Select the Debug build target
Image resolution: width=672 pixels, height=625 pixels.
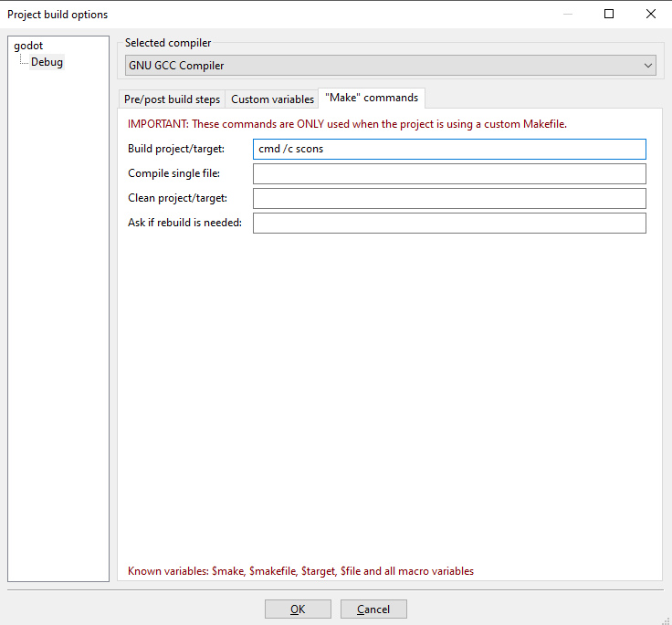tap(47, 62)
